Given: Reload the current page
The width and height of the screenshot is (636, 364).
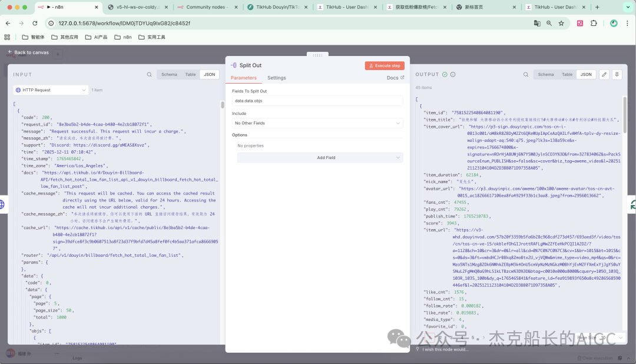Looking at the screenshot, I should (x=35, y=24).
